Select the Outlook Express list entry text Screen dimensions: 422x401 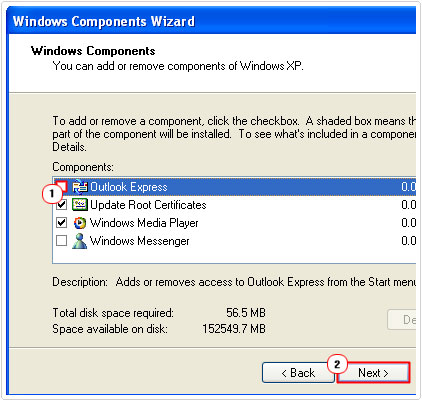coord(129,187)
